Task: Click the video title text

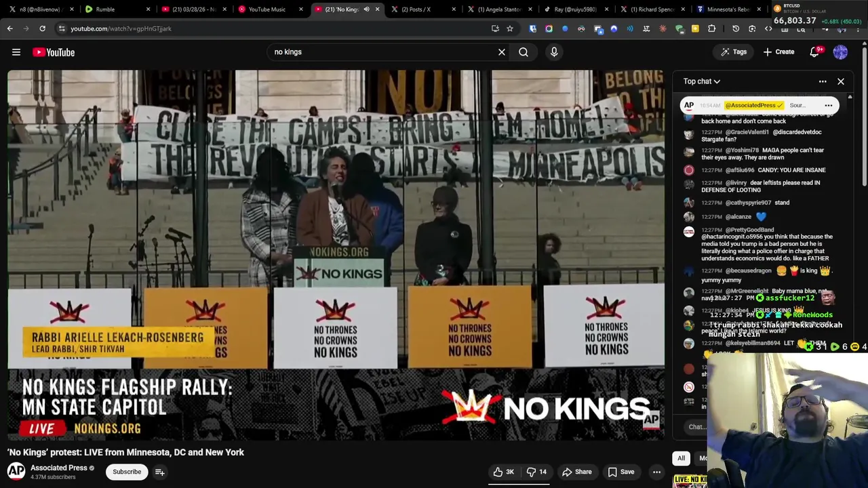Action: 126,452
